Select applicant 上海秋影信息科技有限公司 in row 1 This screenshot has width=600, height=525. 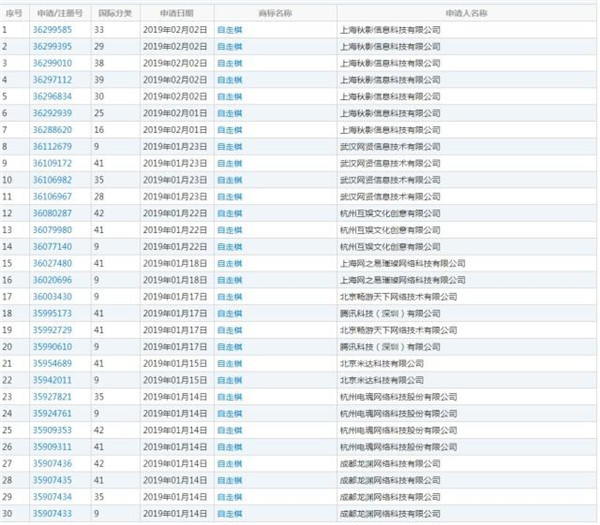[x=390, y=30]
